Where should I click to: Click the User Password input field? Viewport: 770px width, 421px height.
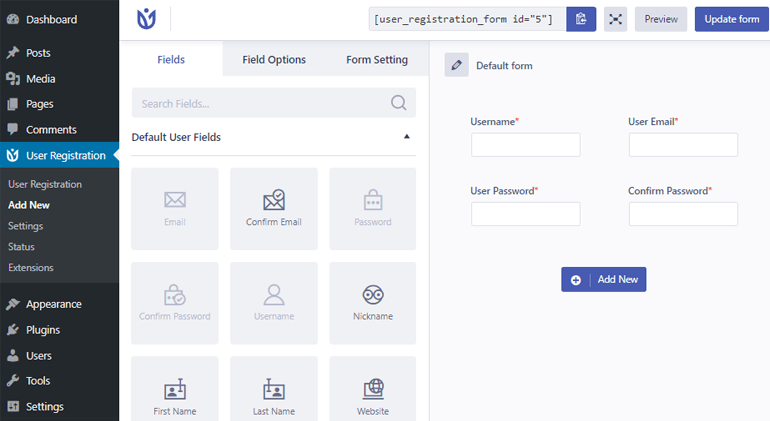(525, 214)
